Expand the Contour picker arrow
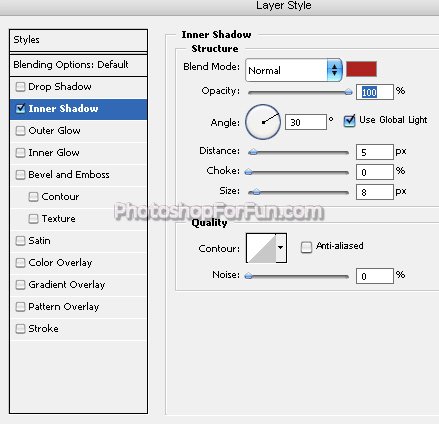439x424 pixels. coord(281,248)
